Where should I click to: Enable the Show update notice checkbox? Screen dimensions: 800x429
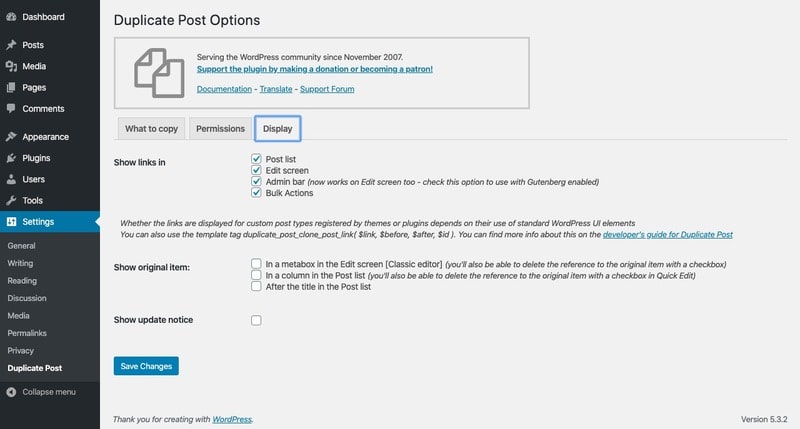point(257,320)
